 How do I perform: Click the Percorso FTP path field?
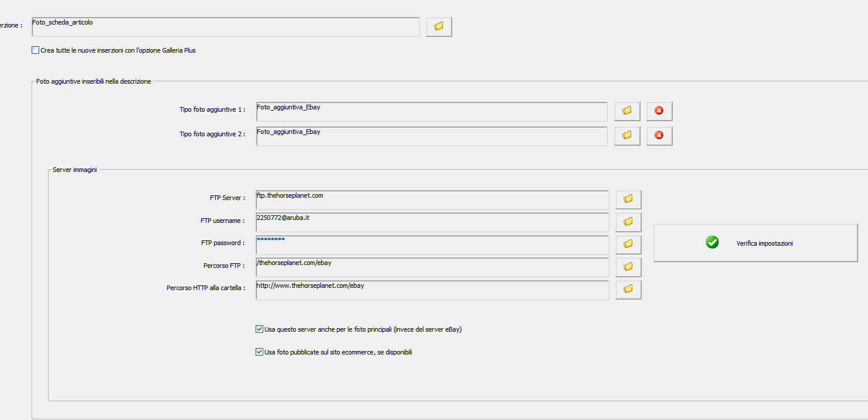tap(432, 267)
